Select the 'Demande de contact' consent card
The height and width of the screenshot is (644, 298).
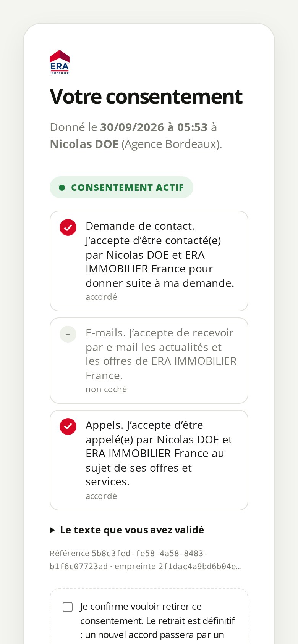pos(149,261)
